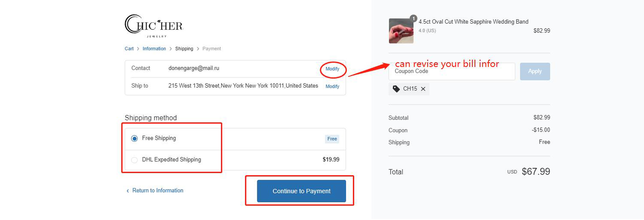Click the 4.5ct Oval Cut White Sapphire title
The width and height of the screenshot is (644, 220).
[x=473, y=22]
